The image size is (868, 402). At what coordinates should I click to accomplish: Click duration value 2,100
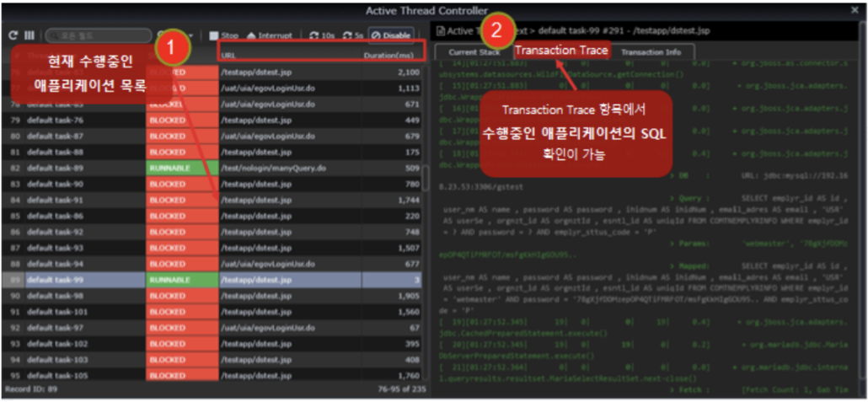(x=409, y=72)
